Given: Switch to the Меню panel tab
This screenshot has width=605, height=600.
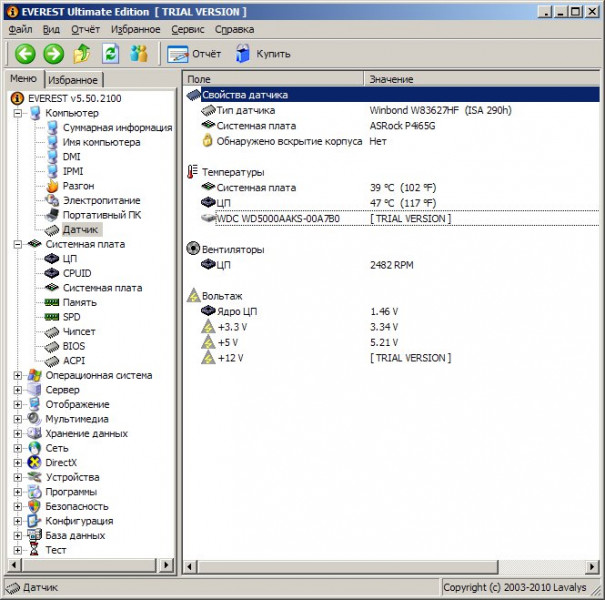Looking at the screenshot, I should click(x=24, y=79).
